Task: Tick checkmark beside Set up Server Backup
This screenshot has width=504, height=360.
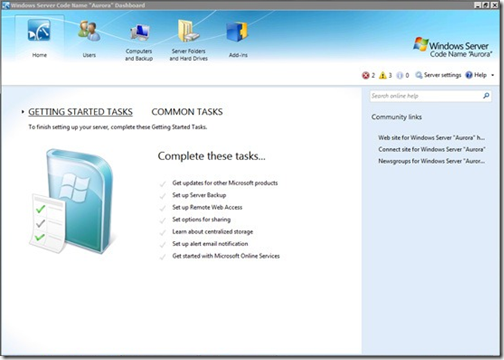Action: tap(163, 196)
